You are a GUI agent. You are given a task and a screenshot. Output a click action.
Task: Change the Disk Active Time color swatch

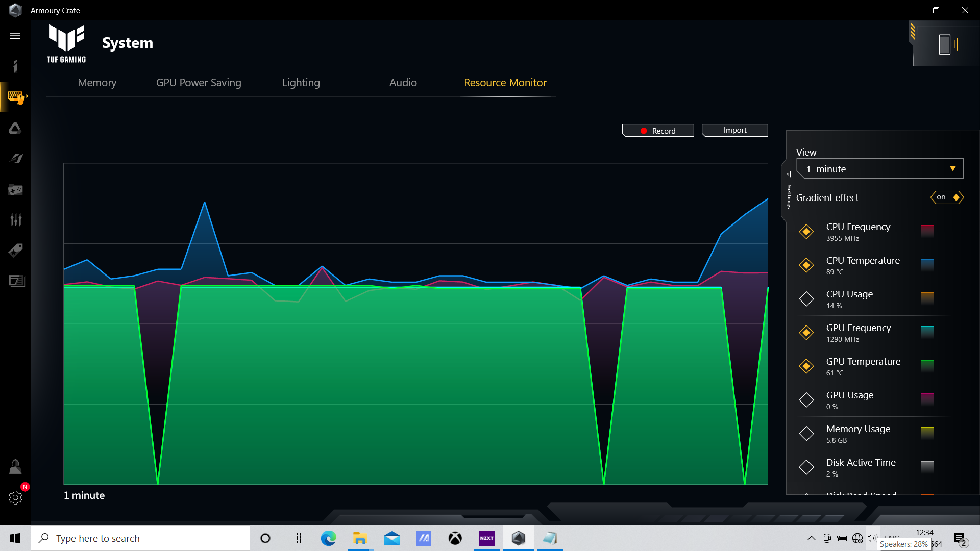[x=927, y=466]
